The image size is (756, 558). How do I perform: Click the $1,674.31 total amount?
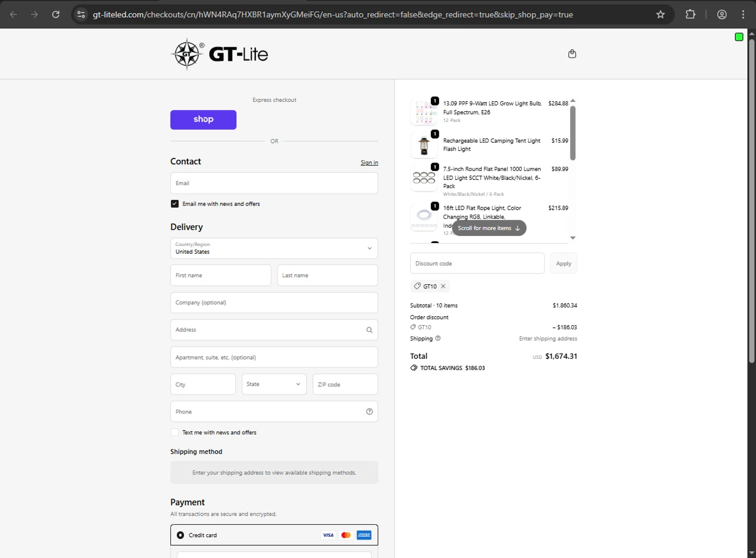pyautogui.click(x=561, y=356)
